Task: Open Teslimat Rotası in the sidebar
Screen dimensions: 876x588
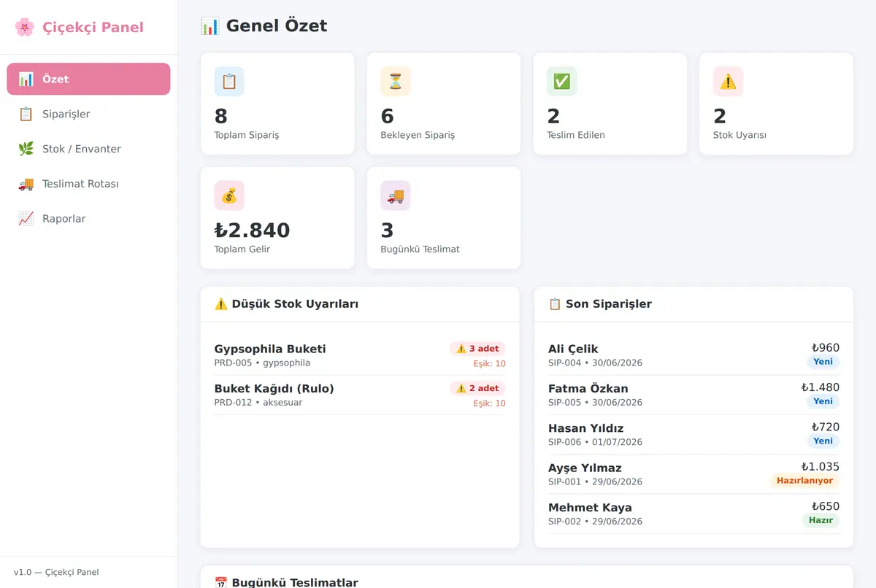Action: (x=88, y=184)
